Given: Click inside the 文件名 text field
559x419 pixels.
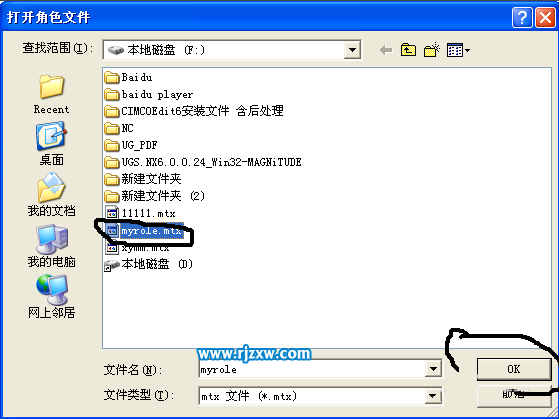Looking at the screenshot, I should [312, 369].
